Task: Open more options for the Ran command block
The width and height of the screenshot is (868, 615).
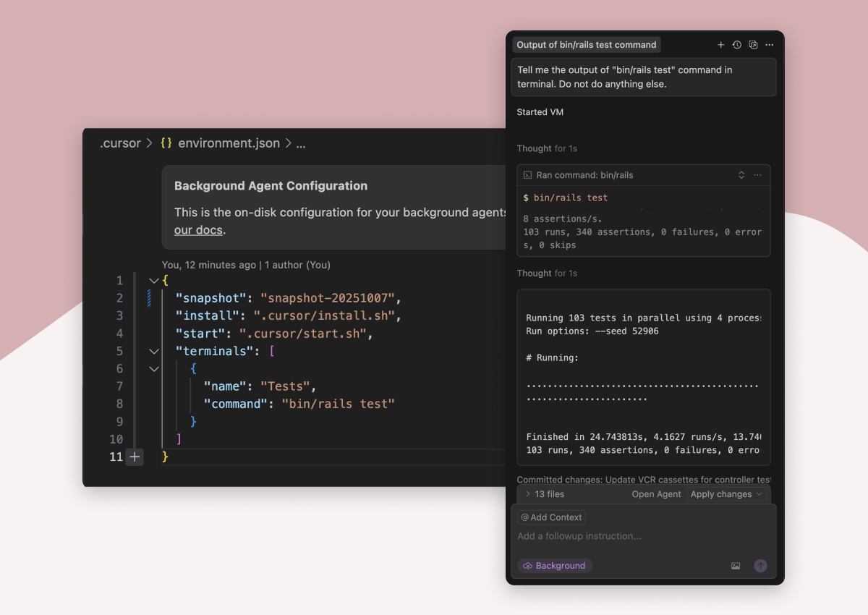Action: pyautogui.click(x=759, y=175)
